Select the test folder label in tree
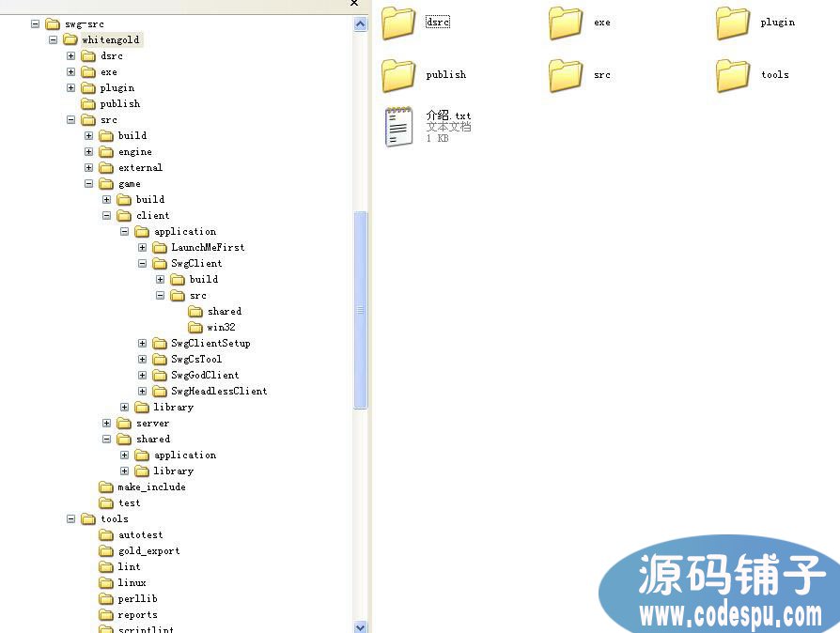Screen dimensions: 840x633 pos(129,502)
